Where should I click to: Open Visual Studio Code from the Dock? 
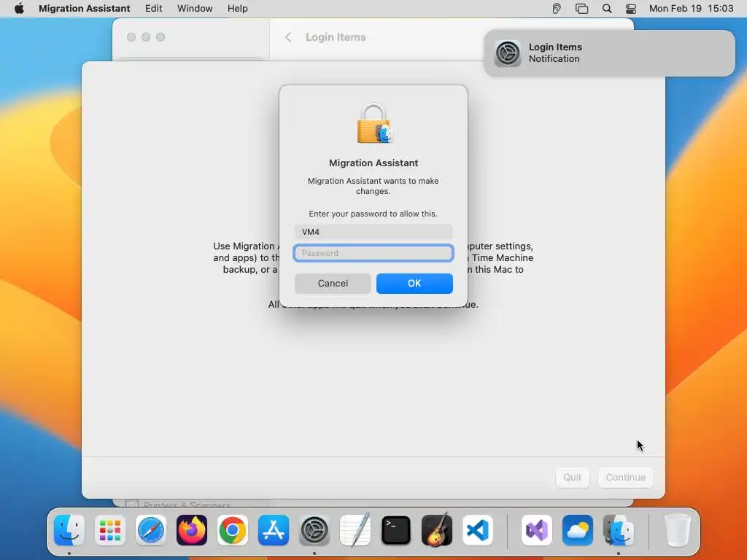[478, 530]
